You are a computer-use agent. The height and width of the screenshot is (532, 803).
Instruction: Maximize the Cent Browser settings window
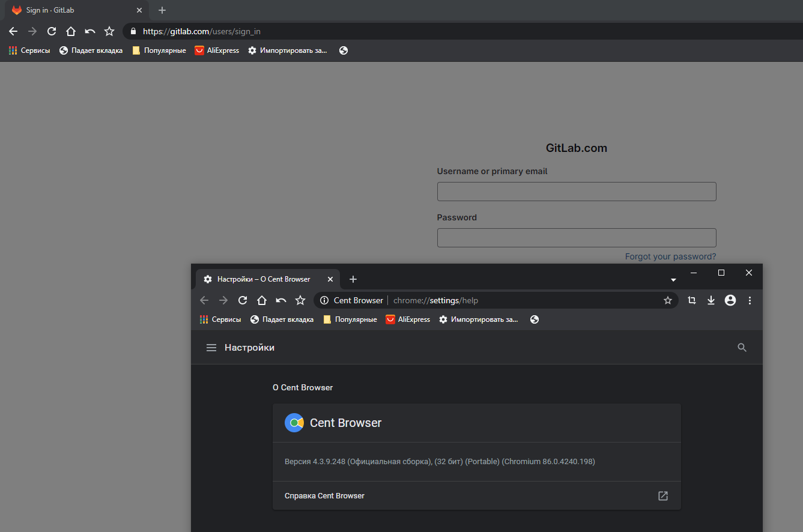[x=721, y=273]
